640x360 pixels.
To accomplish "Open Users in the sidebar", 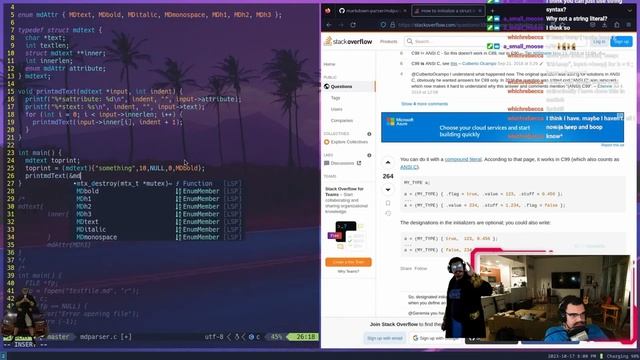I will click(337, 109).
